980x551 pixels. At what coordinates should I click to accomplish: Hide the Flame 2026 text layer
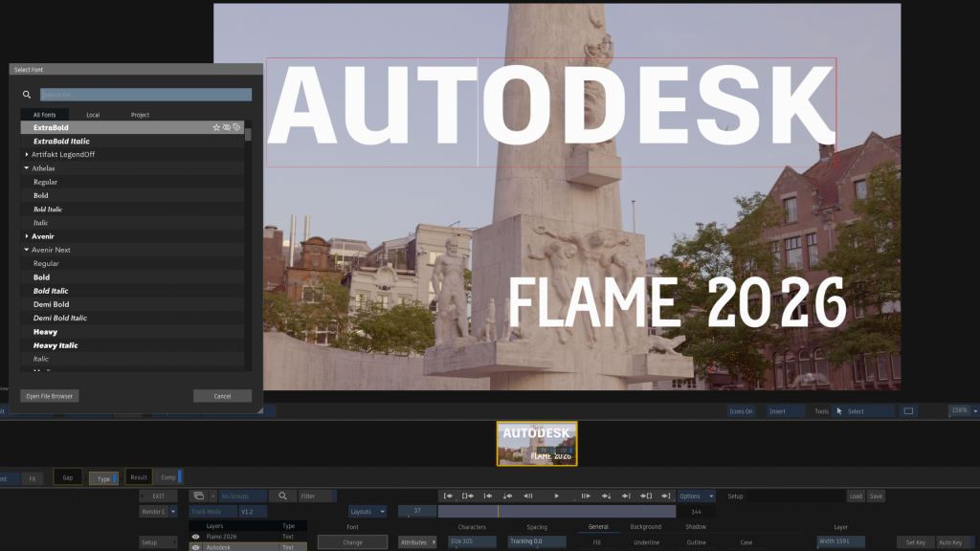[x=196, y=537]
